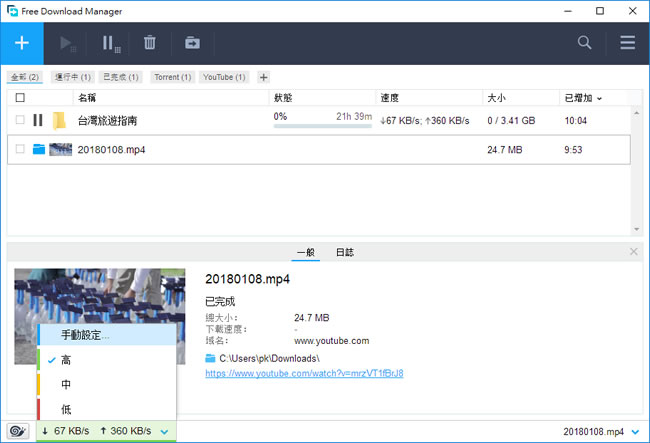Select the 20180108.mp4 row name
The height and width of the screenshot is (443, 650).
111,150
